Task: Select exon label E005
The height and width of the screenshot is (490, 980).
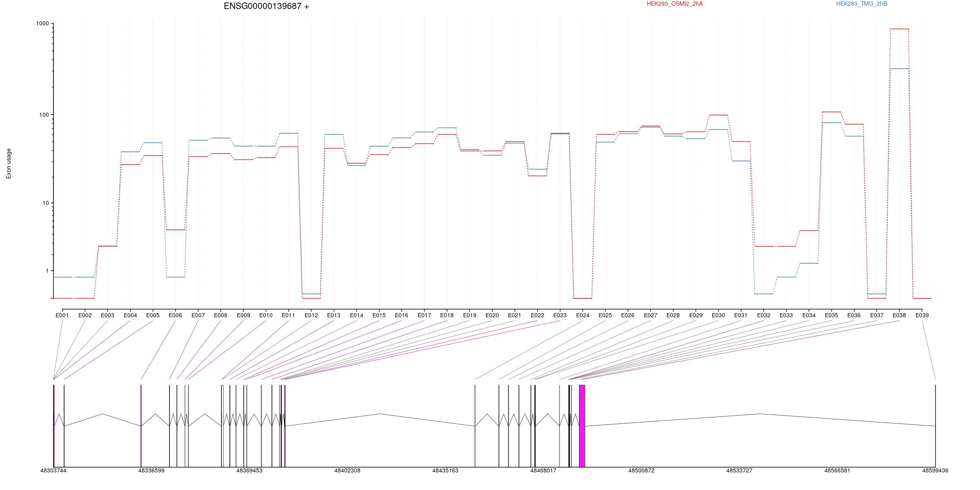Action: tap(153, 315)
